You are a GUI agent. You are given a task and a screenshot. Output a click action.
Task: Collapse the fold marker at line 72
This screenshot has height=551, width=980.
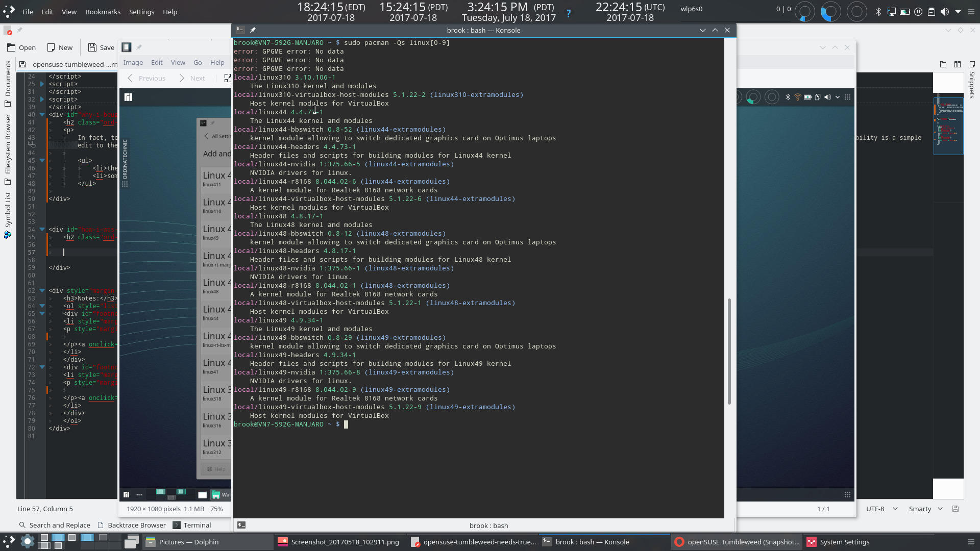[42, 367]
